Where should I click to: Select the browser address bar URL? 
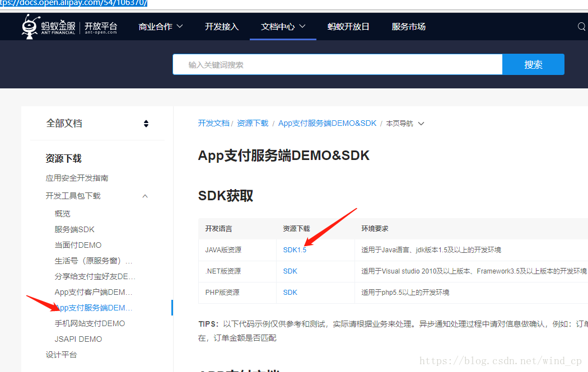coord(73,3)
